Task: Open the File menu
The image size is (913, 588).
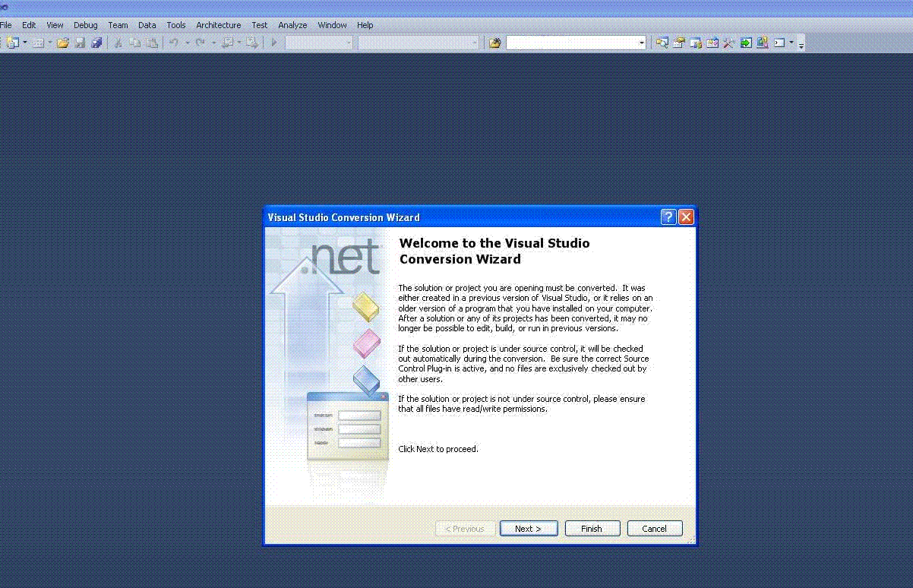Action: [6, 25]
